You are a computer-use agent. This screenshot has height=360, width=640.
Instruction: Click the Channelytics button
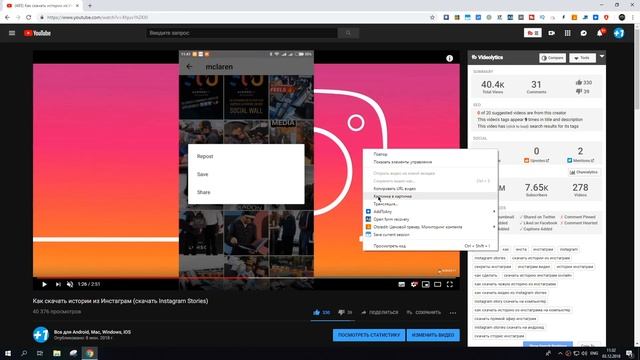coord(584,172)
